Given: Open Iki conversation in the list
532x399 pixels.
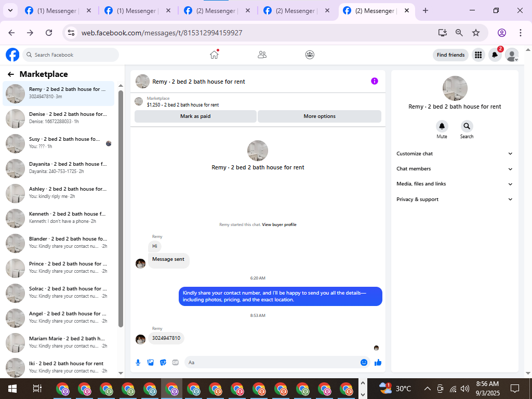Looking at the screenshot, I should pos(58,367).
